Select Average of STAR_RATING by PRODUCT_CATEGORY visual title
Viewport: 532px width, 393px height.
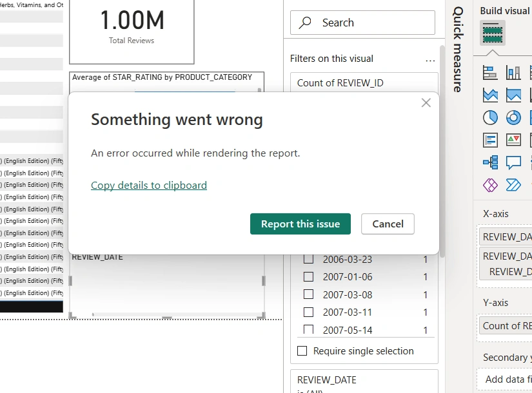pyautogui.click(x=162, y=77)
